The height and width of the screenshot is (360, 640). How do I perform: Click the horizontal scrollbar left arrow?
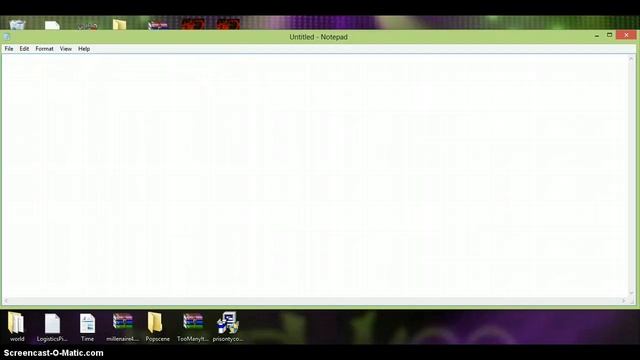pyautogui.click(x=6, y=300)
